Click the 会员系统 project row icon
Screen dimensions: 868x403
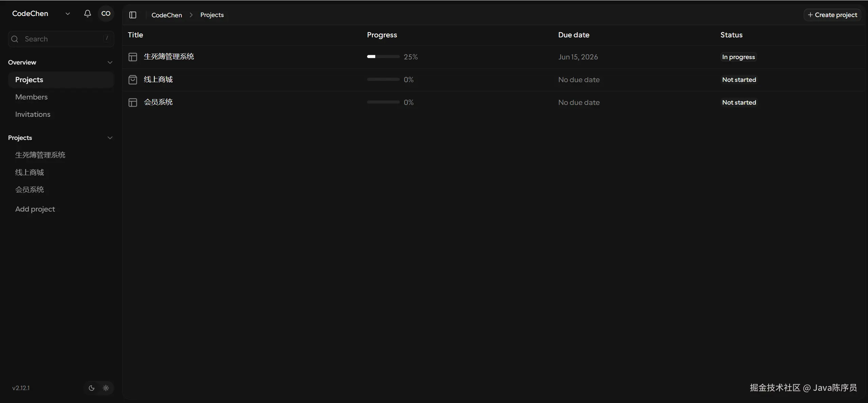pos(133,102)
